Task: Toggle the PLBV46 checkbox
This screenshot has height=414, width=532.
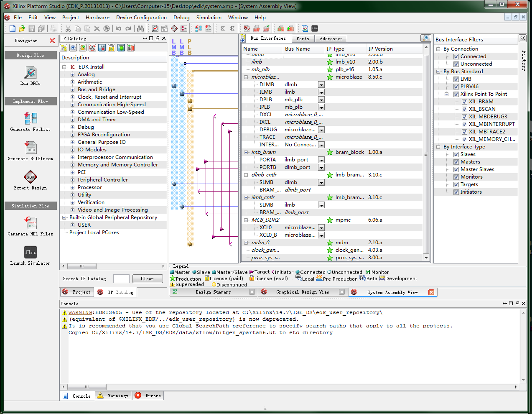Action: click(456, 87)
